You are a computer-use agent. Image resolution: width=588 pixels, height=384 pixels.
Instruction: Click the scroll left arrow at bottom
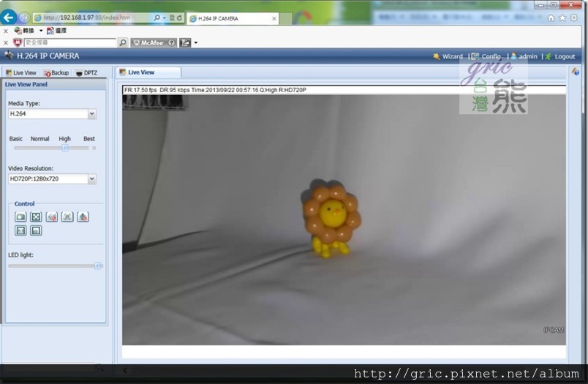125,371
